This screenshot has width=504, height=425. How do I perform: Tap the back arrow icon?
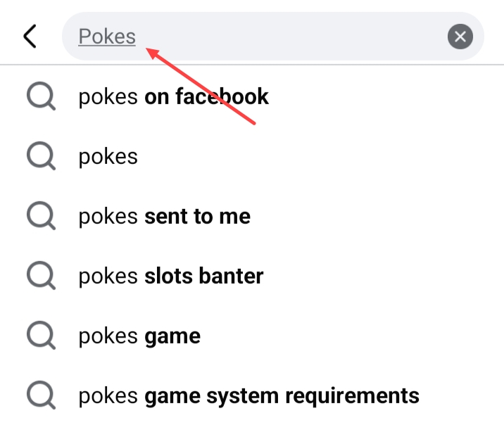click(x=30, y=36)
